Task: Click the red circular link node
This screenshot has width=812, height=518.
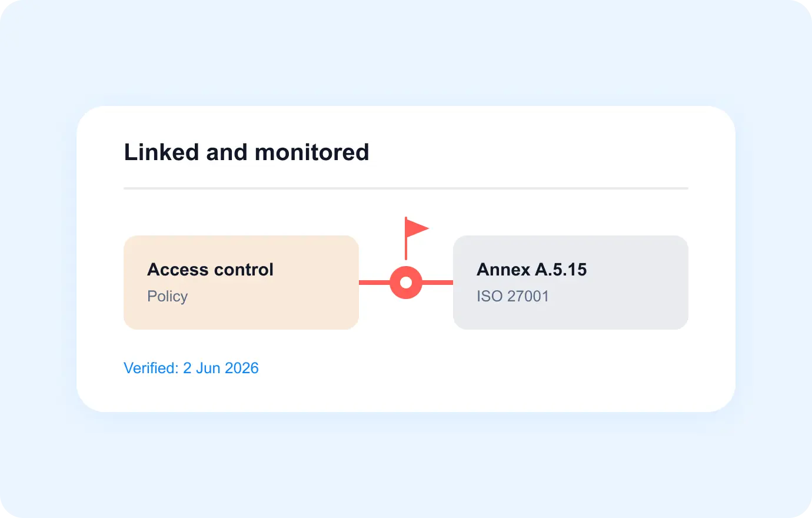Action: 406,283
